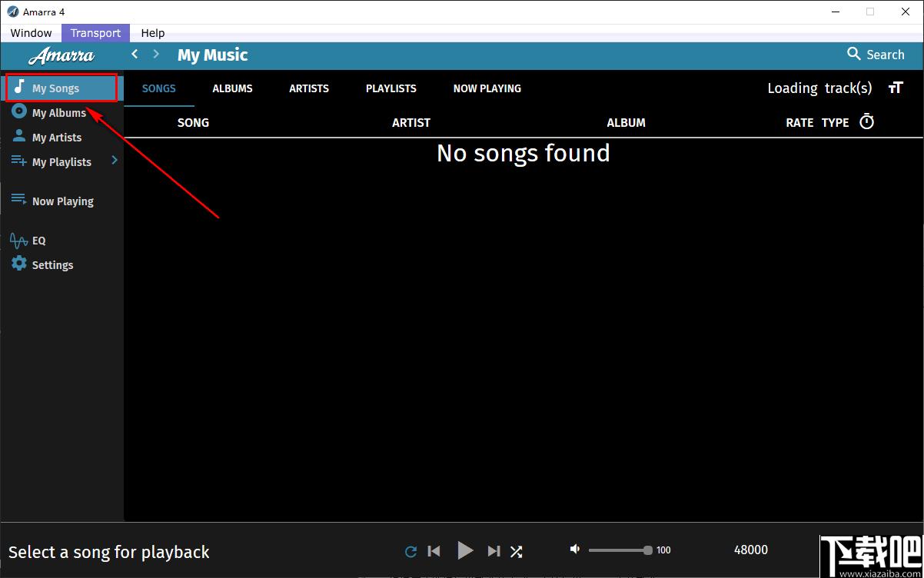Skip to previous track
The height and width of the screenshot is (578, 924).
pos(434,551)
